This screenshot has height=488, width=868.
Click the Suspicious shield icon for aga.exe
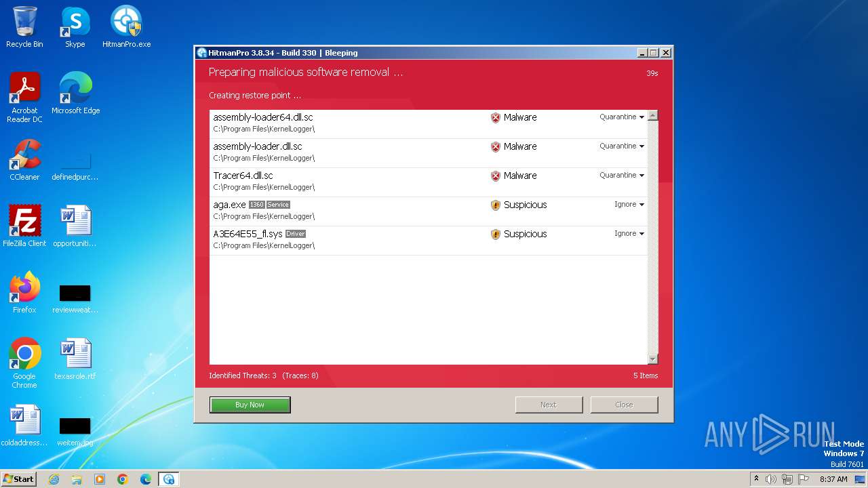click(x=496, y=205)
